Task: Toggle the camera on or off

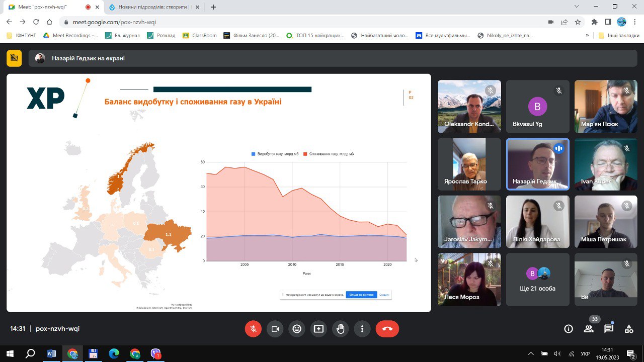Action: (275, 329)
